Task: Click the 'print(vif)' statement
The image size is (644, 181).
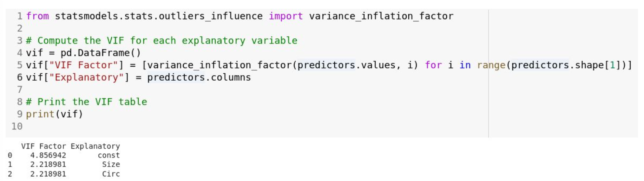Action: [x=54, y=114]
